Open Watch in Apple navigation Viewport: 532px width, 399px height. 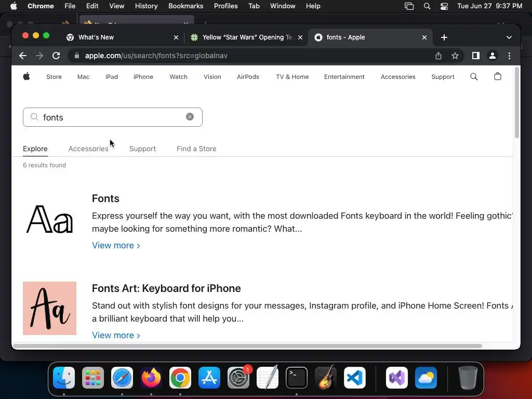(x=179, y=77)
